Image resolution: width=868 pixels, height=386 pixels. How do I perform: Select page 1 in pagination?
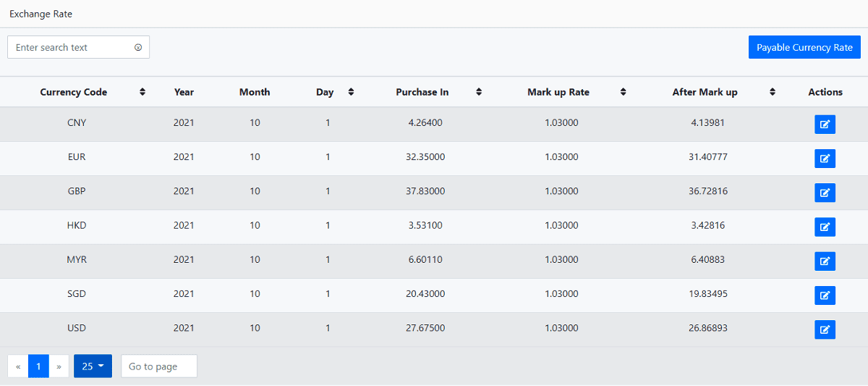point(38,366)
